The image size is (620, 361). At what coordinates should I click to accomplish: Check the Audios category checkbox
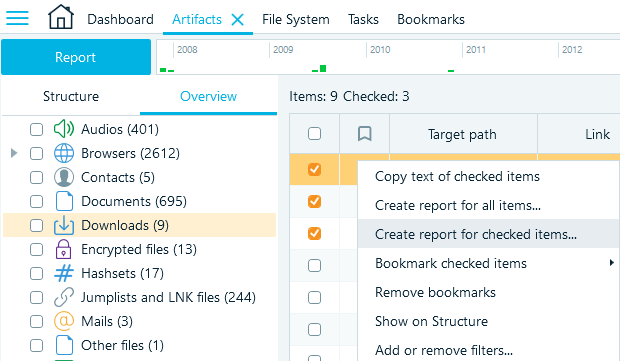coord(36,129)
